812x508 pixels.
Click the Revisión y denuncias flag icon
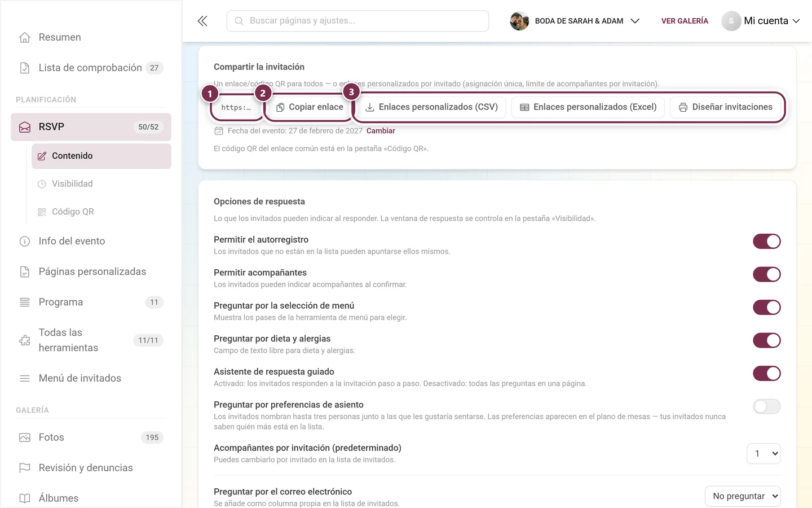(25, 468)
